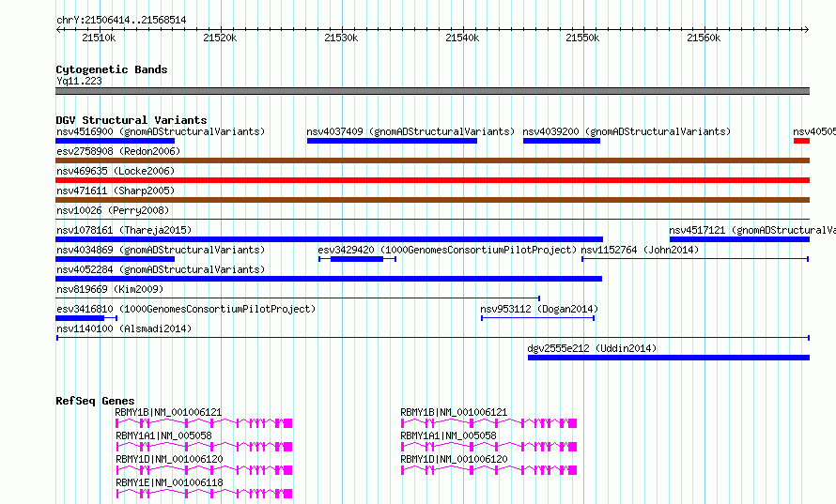Viewport: 836px width, 504px height.
Task: Click the nsv953112 (Dogan2014) variant
Action: [538, 318]
